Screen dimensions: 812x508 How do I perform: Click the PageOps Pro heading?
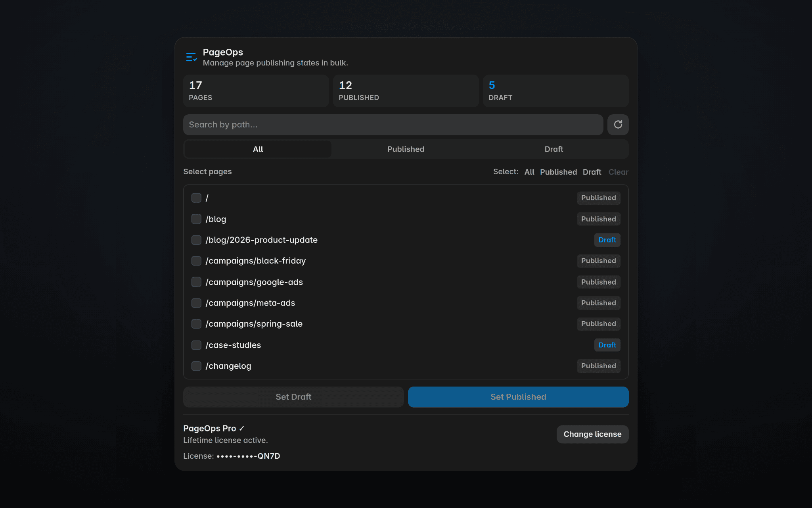(x=214, y=428)
